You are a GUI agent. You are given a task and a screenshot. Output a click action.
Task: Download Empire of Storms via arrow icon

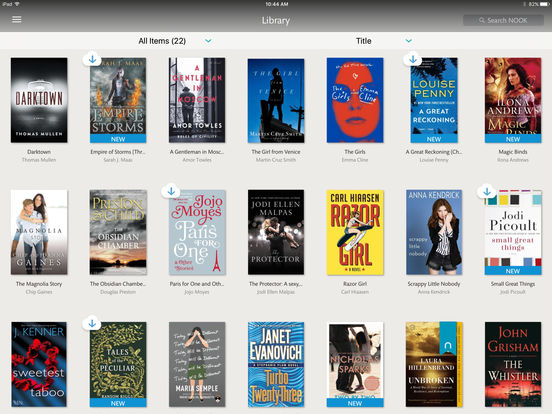pyautogui.click(x=93, y=59)
